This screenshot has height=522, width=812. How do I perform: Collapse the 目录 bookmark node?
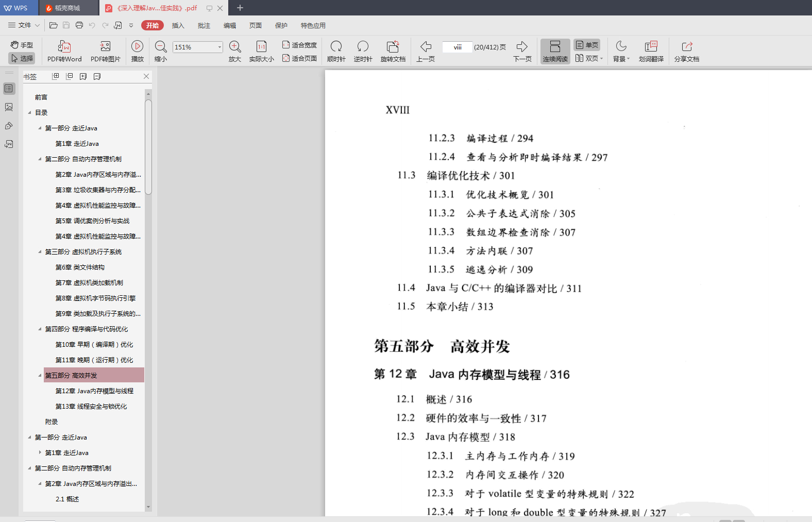coord(29,112)
